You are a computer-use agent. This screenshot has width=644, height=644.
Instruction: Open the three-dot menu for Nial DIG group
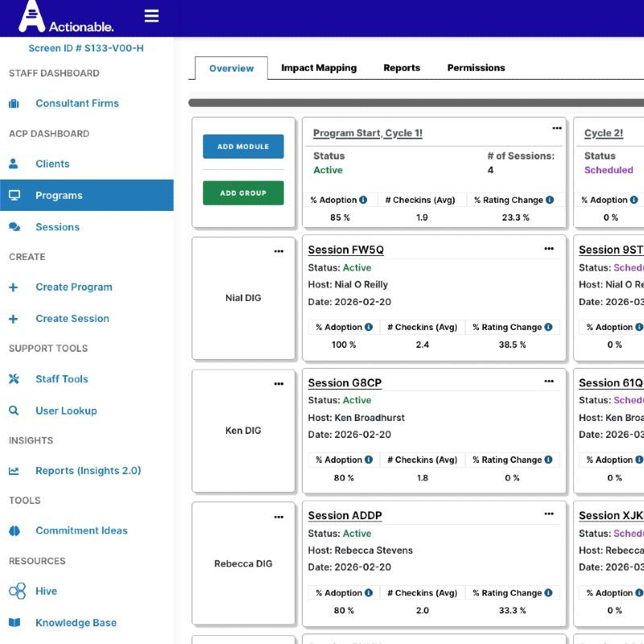click(279, 251)
